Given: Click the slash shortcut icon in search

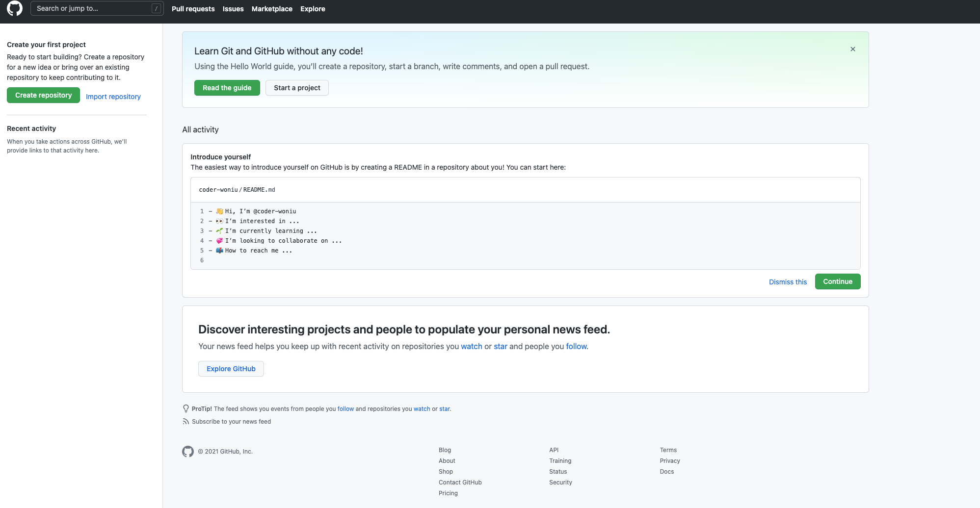Looking at the screenshot, I should coord(157,8).
